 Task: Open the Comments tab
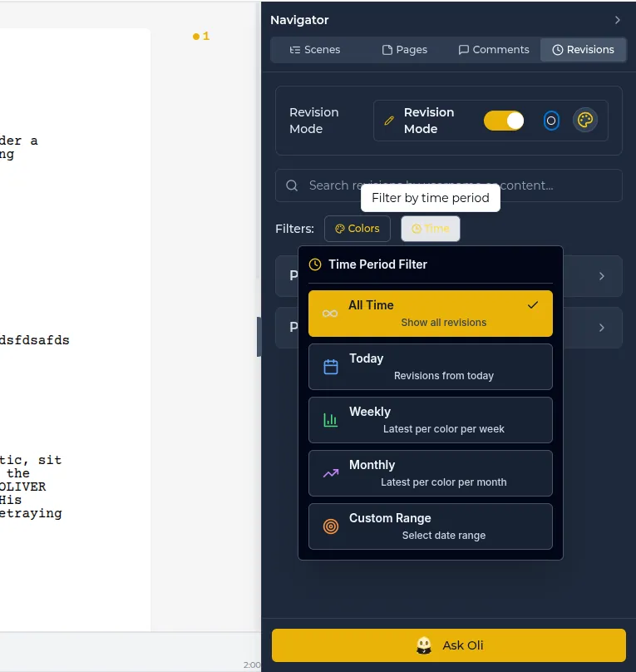pyautogui.click(x=494, y=50)
